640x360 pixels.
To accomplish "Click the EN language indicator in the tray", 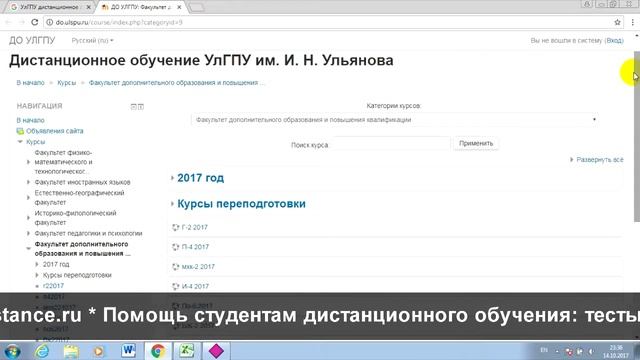I will pyautogui.click(x=544, y=350).
